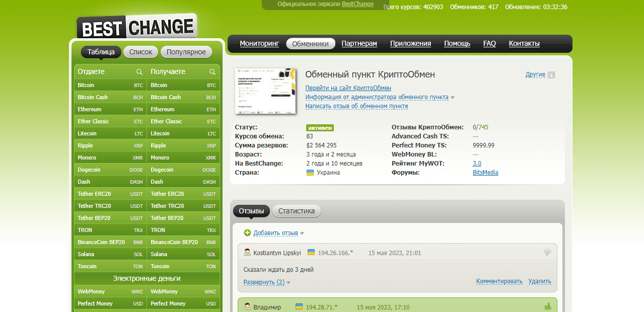Image resolution: width=644 pixels, height=312 pixels.
Task: Click the thumbs-up icon on Владимир's review
Action: (548, 306)
